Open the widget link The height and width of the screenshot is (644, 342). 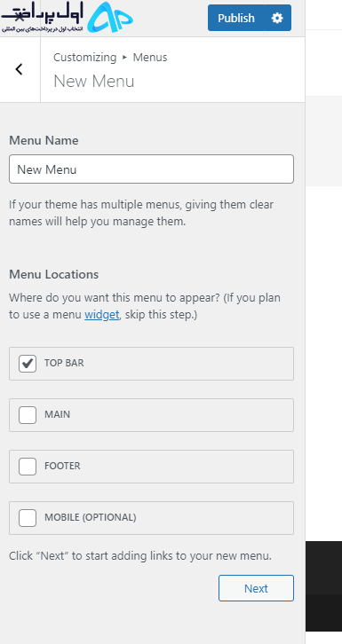[102, 315]
